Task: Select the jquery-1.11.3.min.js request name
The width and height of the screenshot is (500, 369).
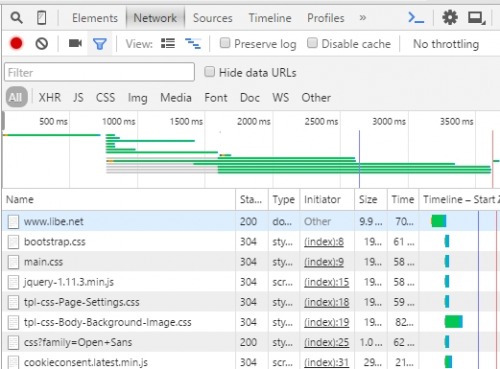Action: (x=69, y=282)
